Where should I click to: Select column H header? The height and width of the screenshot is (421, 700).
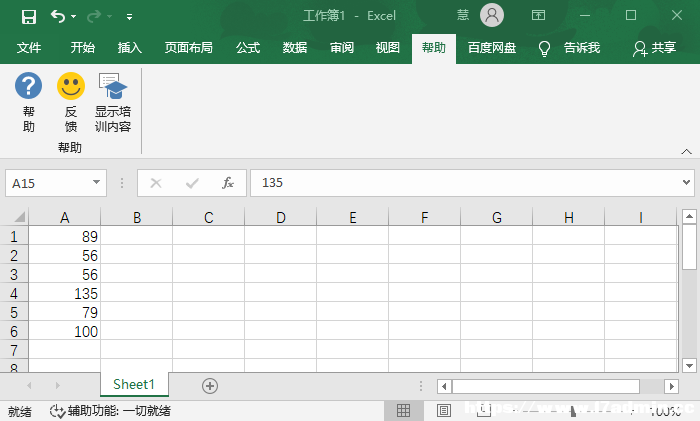click(568, 217)
